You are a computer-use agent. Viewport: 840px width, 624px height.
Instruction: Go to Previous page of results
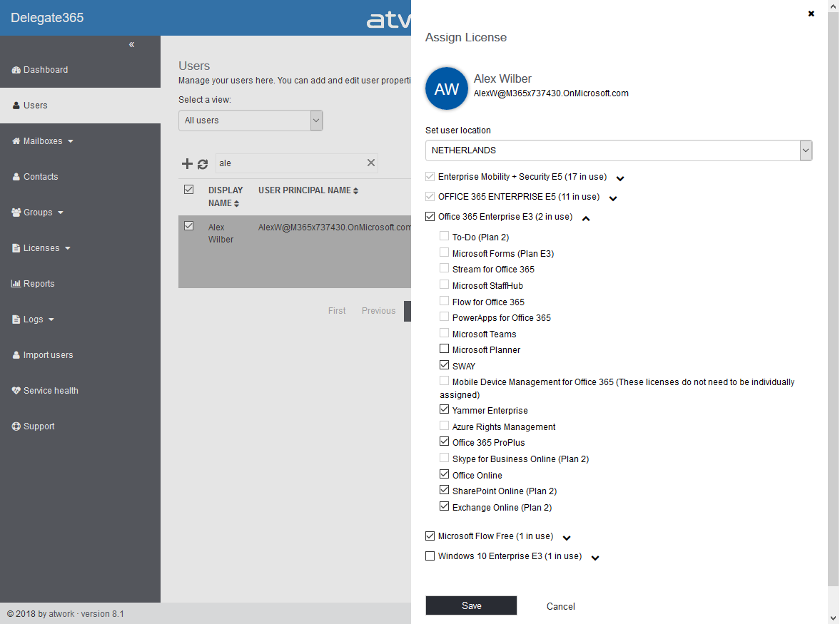coord(379,311)
